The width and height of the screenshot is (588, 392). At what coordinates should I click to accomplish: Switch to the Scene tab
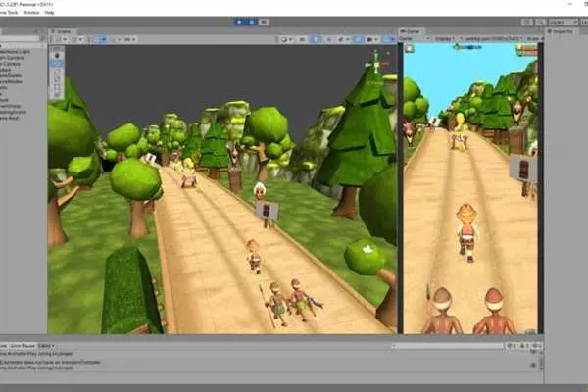(63, 31)
